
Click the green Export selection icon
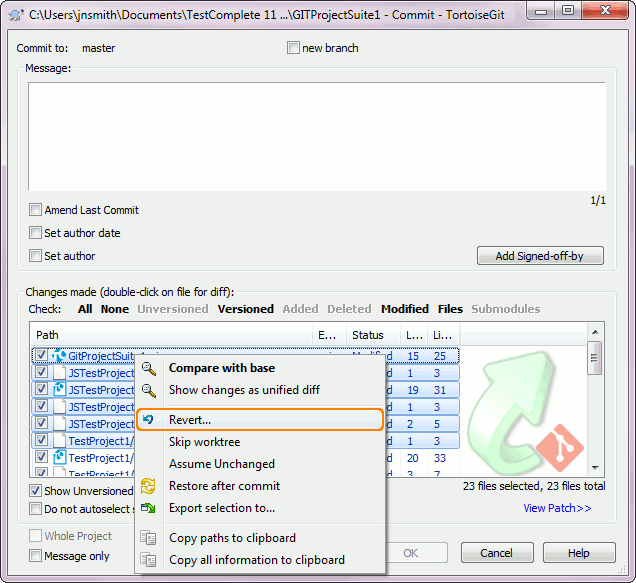(x=148, y=508)
